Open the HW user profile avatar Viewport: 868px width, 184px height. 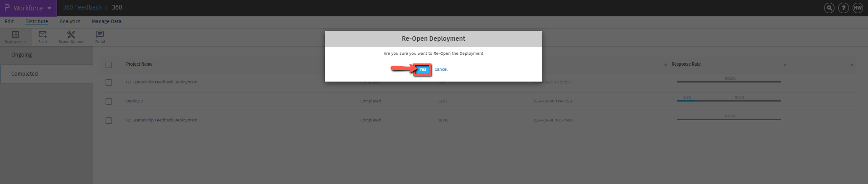858,8
